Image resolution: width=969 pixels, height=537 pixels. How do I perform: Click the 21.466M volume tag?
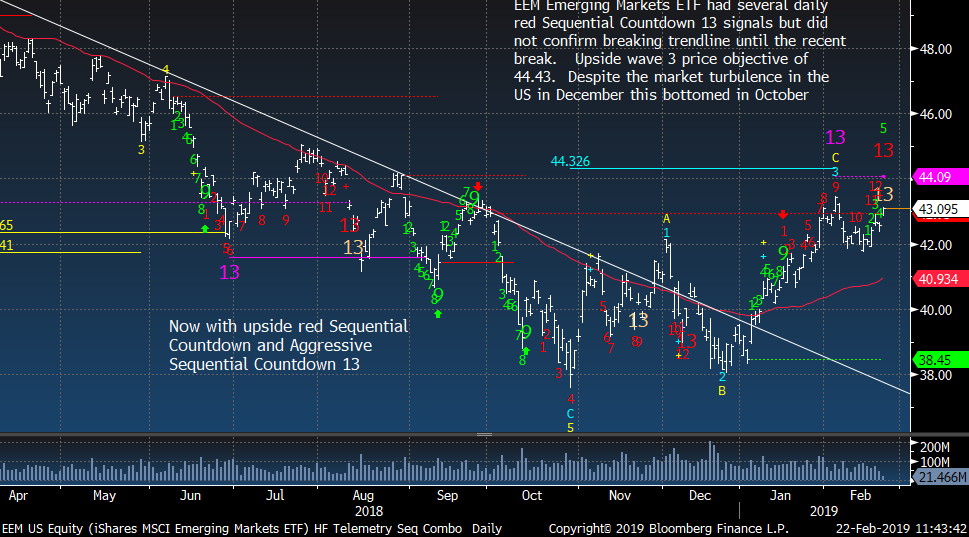[941, 477]
